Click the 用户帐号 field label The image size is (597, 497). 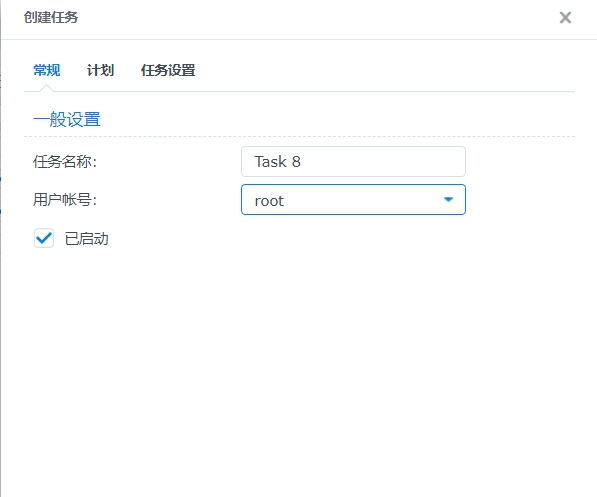pyautogui.click(x=65, y=200)
